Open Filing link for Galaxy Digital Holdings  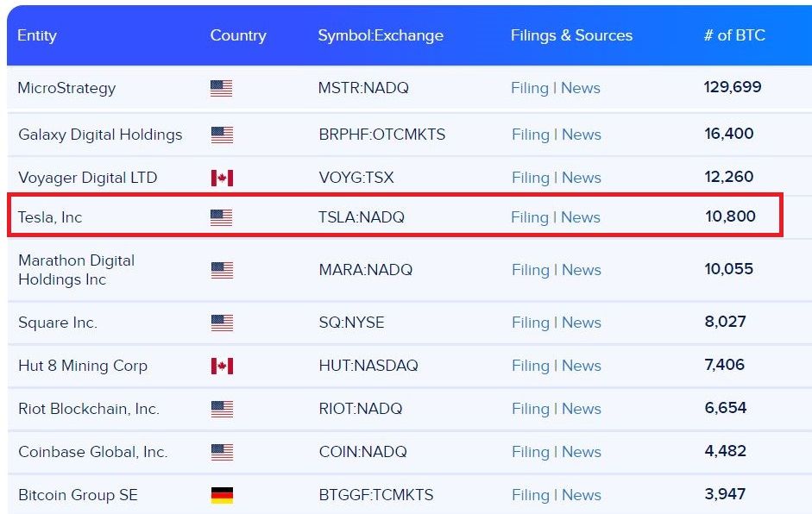[x=530, y=135]
